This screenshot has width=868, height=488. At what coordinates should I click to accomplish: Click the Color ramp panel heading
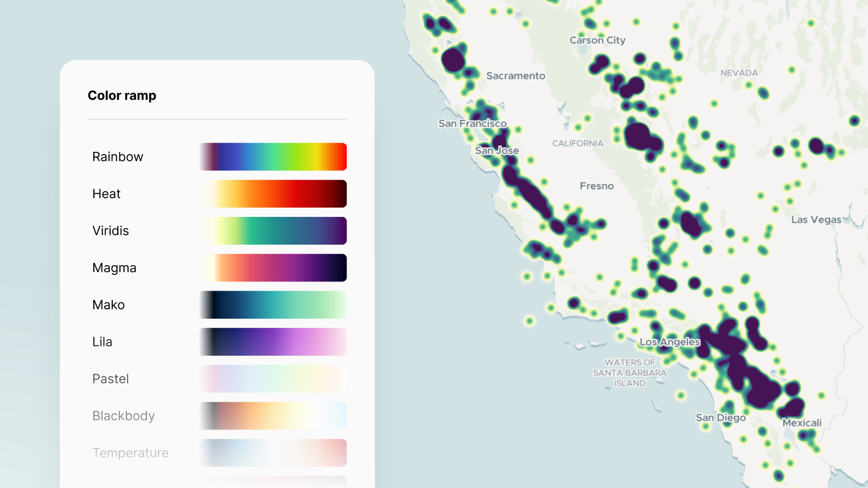point(122,95)
